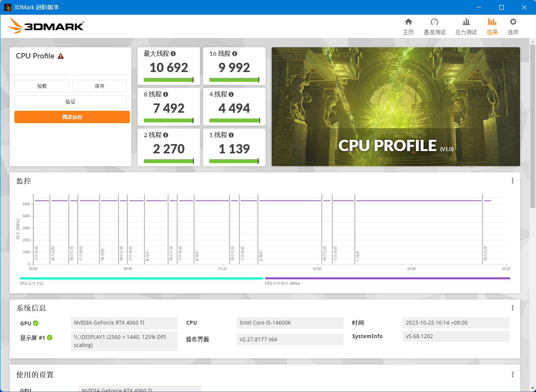This screenshot has height=392, width=536.
Task: Click the green check beside 显示屏 #1
Action: (x=50, y=338)
